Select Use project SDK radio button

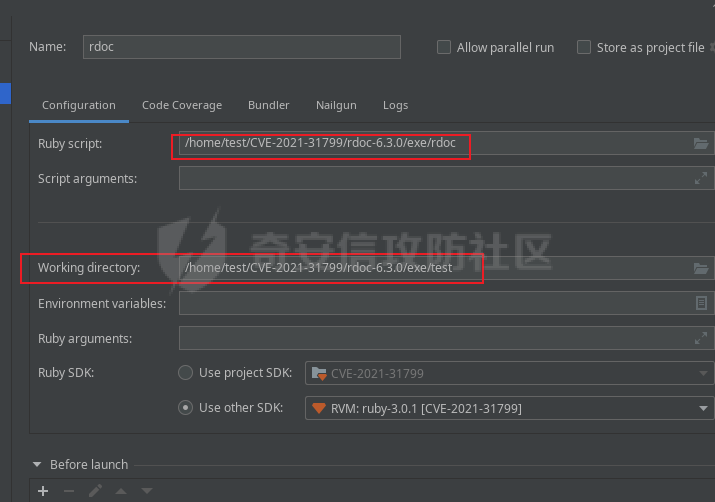click(x=185, y=373)
